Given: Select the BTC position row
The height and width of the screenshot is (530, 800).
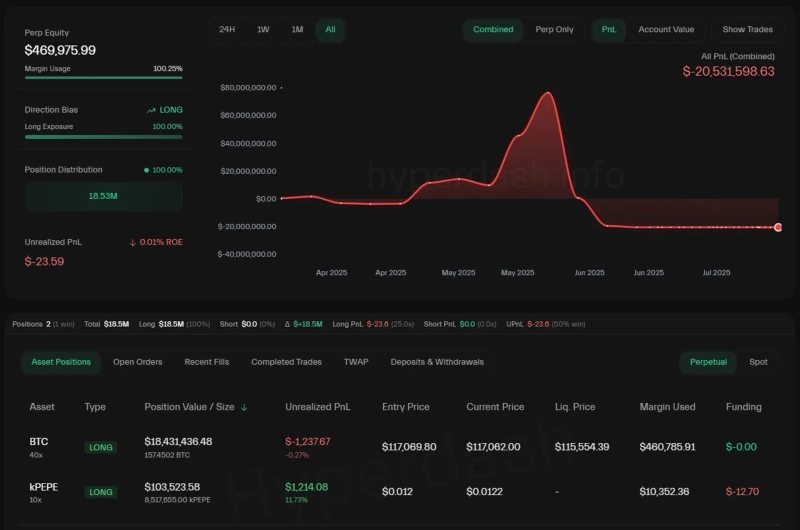Looking at the screenshot, I should 400,446.
